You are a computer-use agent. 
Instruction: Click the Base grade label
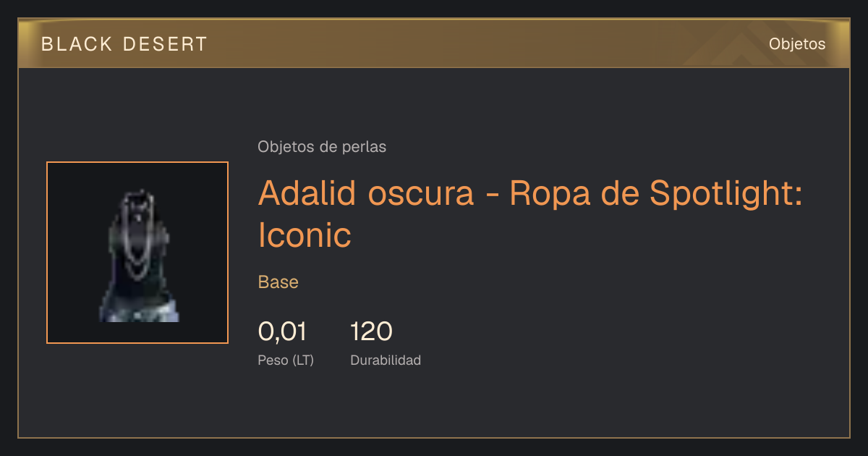278,282
